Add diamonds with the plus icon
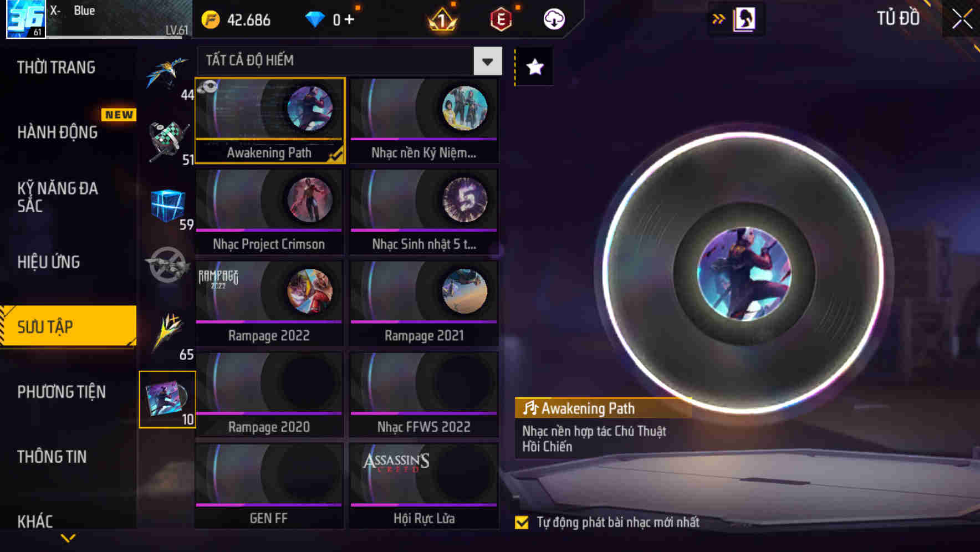 [x=349, y=19]
